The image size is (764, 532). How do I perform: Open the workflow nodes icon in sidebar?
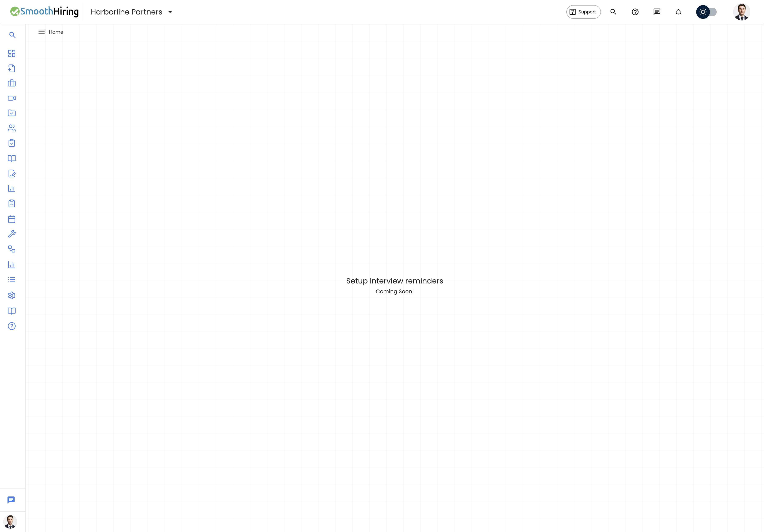click(x=12, y=249)
